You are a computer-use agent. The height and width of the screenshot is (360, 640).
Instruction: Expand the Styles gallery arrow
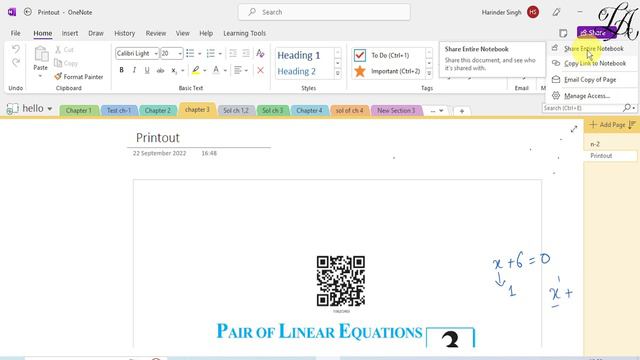pyautogui.click(x=338, y=73)
